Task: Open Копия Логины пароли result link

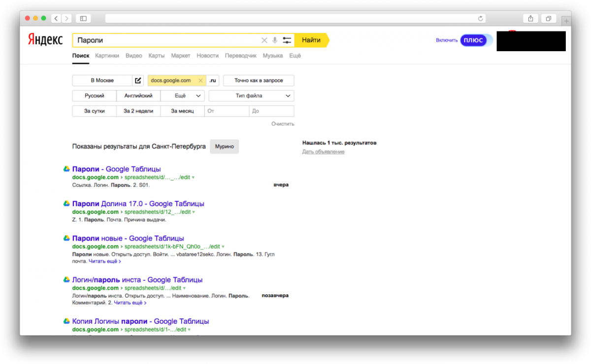Action: [x=141, y=321]
